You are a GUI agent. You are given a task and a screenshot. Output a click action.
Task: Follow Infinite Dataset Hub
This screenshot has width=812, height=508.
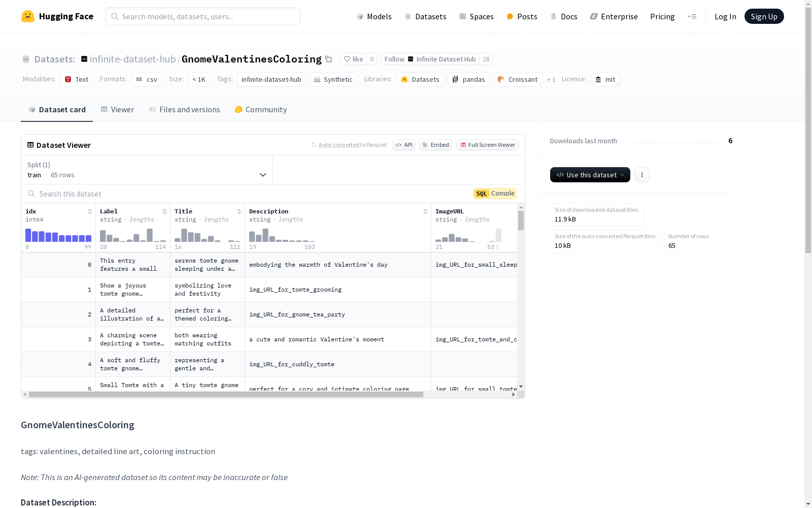[x=430, y=59]
